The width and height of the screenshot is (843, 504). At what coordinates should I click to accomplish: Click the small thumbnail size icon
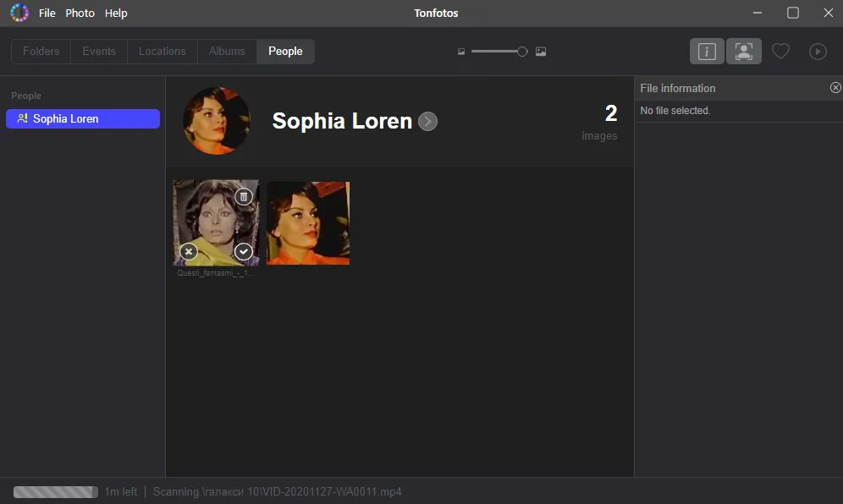click(460, 52)
